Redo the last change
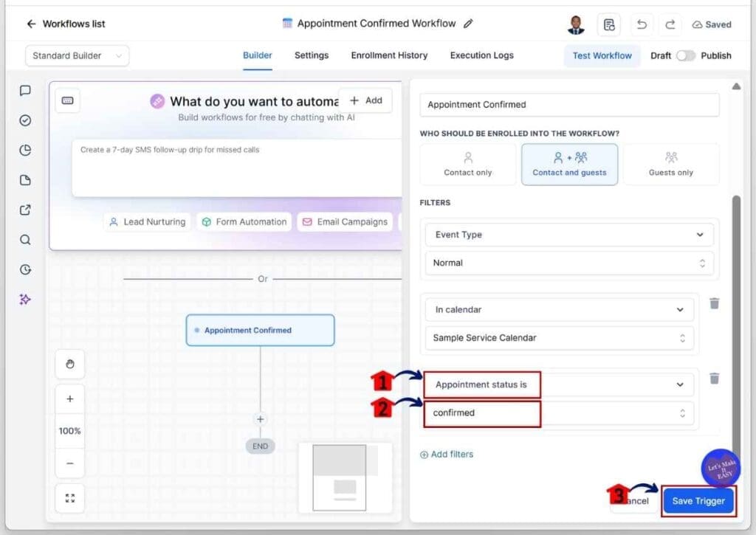The image size is (756, 535). (x=670, y=24)
